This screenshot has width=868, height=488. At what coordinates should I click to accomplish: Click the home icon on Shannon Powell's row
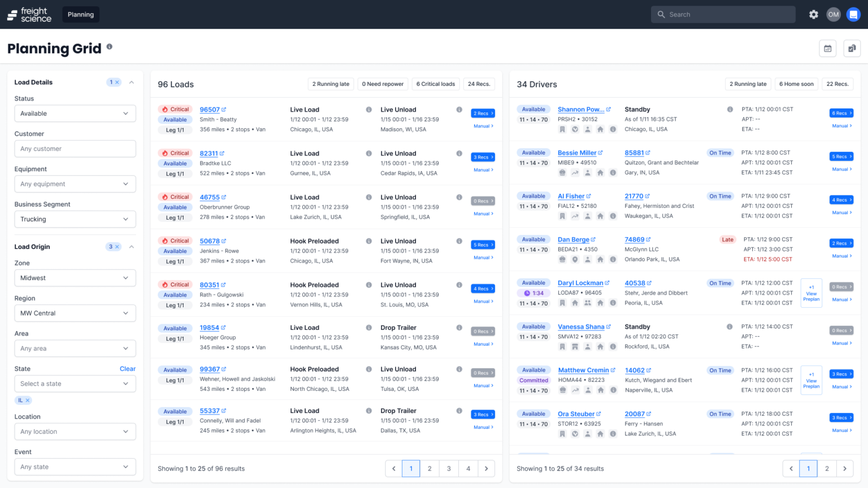(601, 129)
